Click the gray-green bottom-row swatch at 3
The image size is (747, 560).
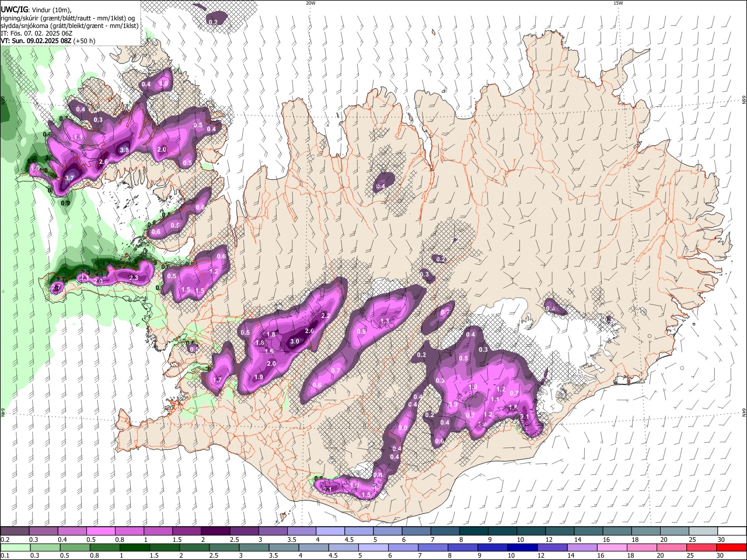(x=254, y=547)
